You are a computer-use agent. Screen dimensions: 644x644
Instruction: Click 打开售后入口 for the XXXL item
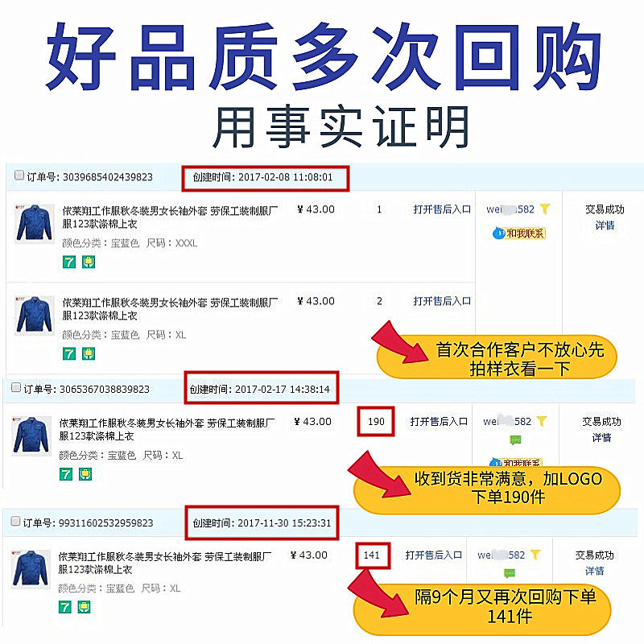pos(442,209)
